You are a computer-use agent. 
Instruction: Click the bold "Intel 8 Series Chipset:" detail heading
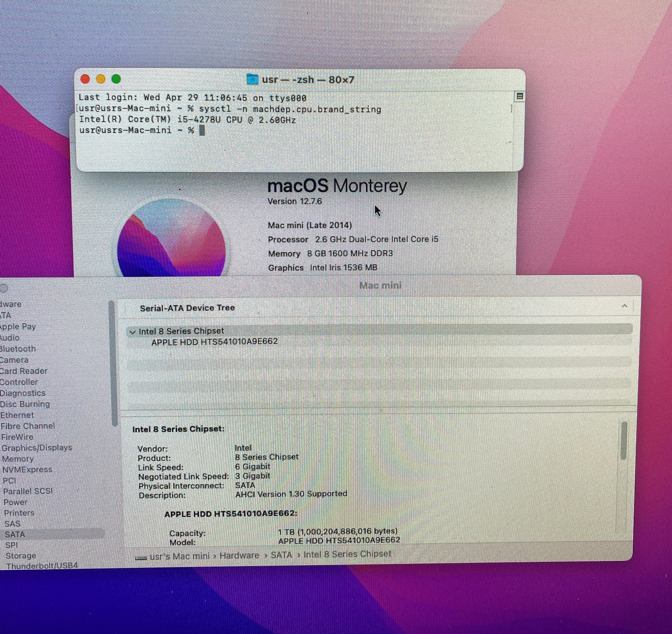pyautogui.click(x=178, y=429)
